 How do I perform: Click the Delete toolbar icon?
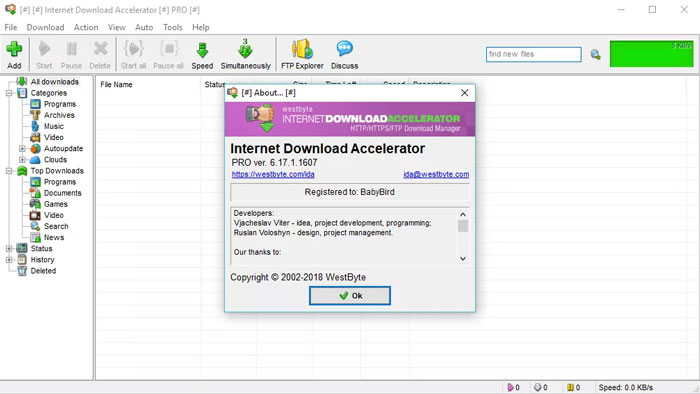pos(100,54)
